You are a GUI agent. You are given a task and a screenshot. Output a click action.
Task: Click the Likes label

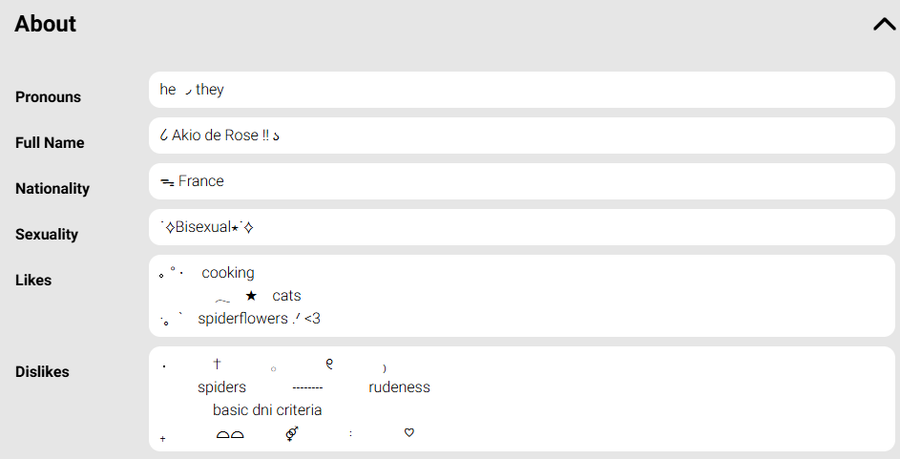[x=33, y=281]
